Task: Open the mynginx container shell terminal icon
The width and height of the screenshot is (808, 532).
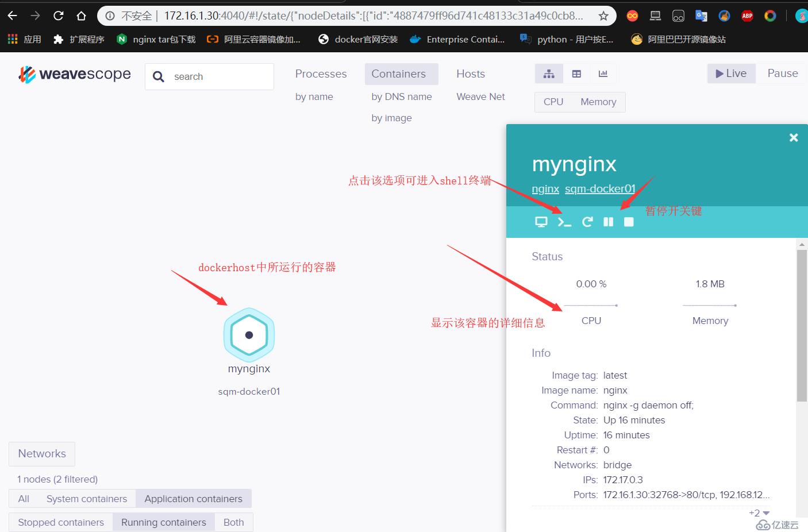Action: point(564,222)
